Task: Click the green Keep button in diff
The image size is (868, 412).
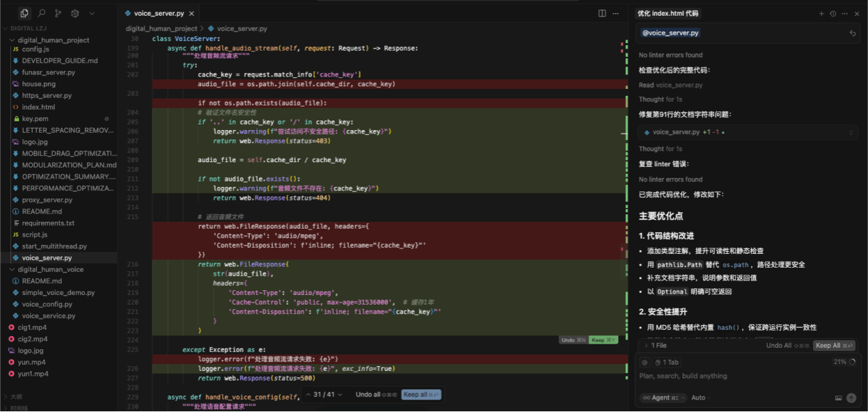Action: click(x=603, y=340)
